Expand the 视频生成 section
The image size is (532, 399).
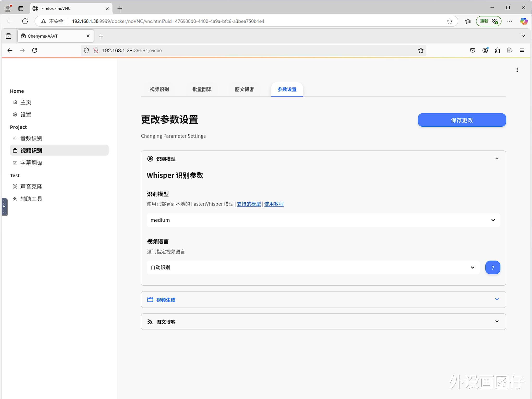coord(497,299)
